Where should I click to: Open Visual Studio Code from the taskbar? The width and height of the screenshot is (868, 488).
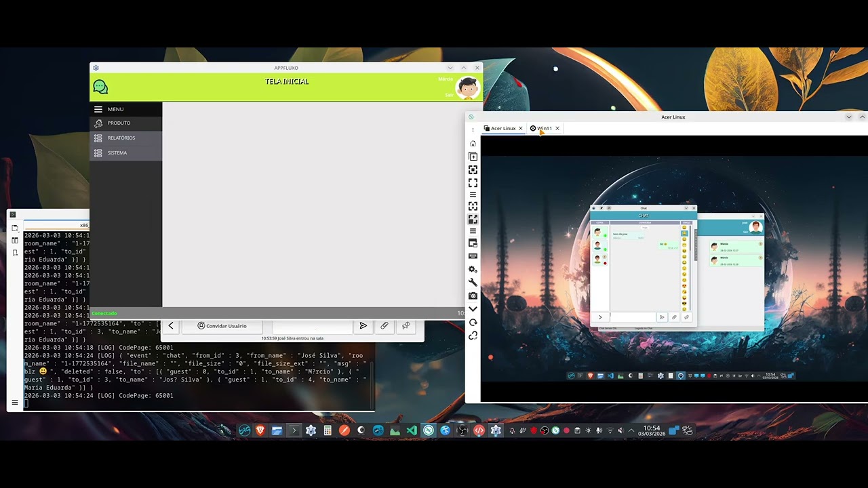[x=412, y=430]
